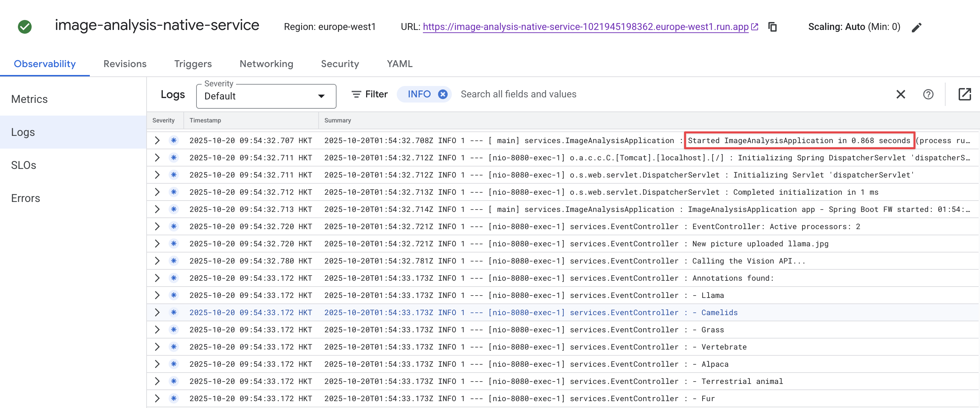Expand the 'Calling the Vision API' log row
This screenshot has height=408, width=980.
click(x=157, y=261)
